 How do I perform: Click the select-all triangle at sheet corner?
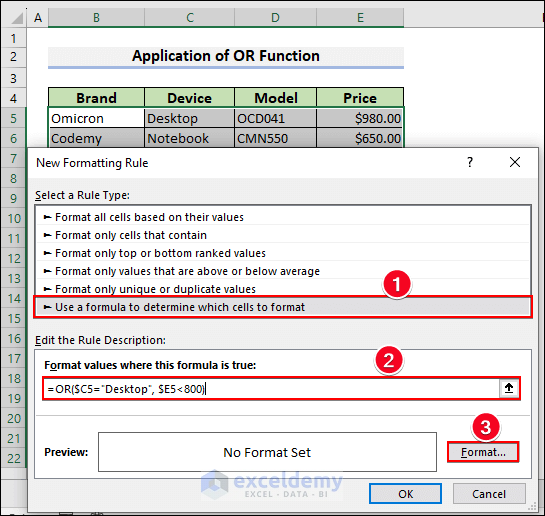[x=16, y=17]
